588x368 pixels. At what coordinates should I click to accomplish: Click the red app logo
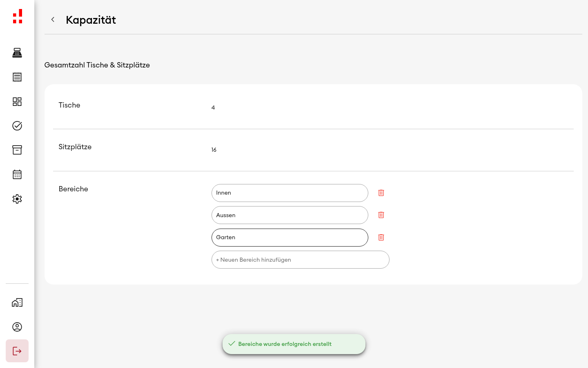(x=17, y=16)
